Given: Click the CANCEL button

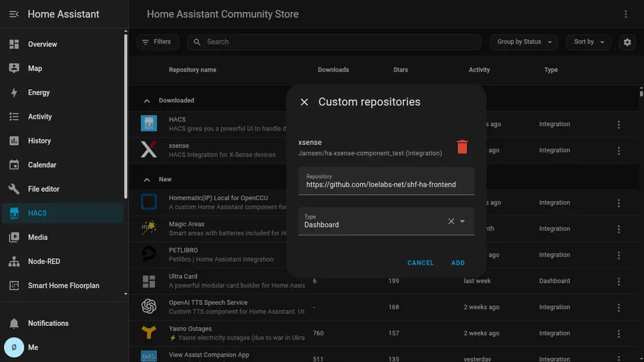Looking at the screenshot, I should [x=420, y=263].
